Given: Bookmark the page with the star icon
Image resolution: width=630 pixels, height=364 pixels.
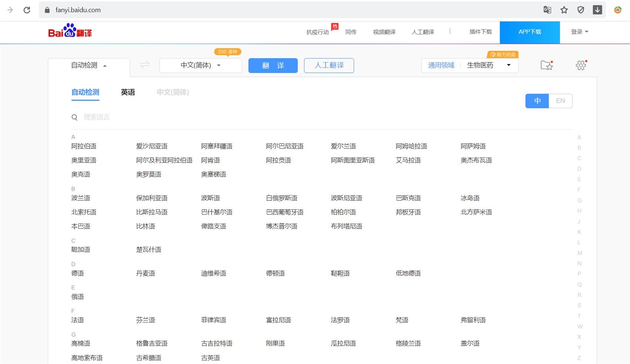Looking at the screenshot, I should pos(564,10).
